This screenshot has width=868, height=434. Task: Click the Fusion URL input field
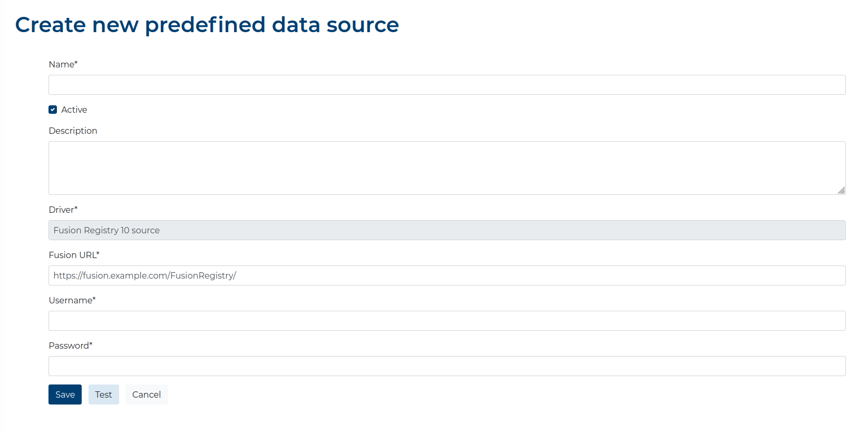click(x=447, y=275)
